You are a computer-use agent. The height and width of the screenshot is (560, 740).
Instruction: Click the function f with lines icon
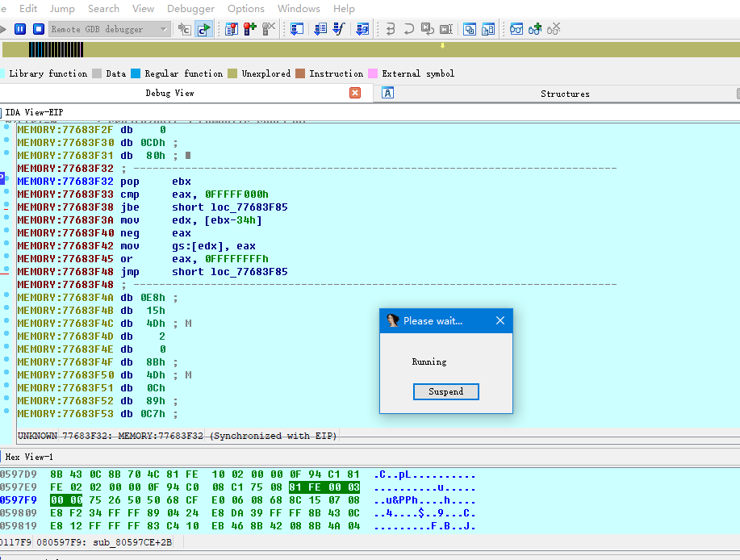pyautogui.click(x=339, y=29)
